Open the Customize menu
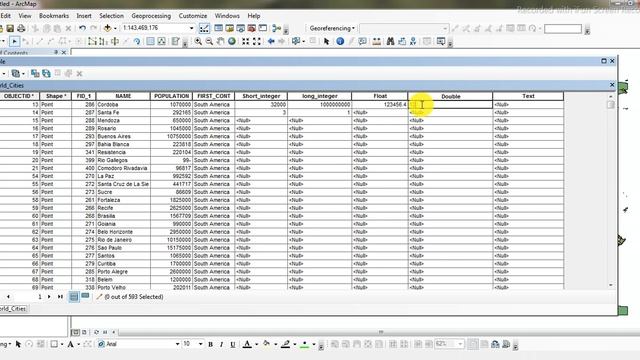The image size is (640, 360). coord(193,16)
